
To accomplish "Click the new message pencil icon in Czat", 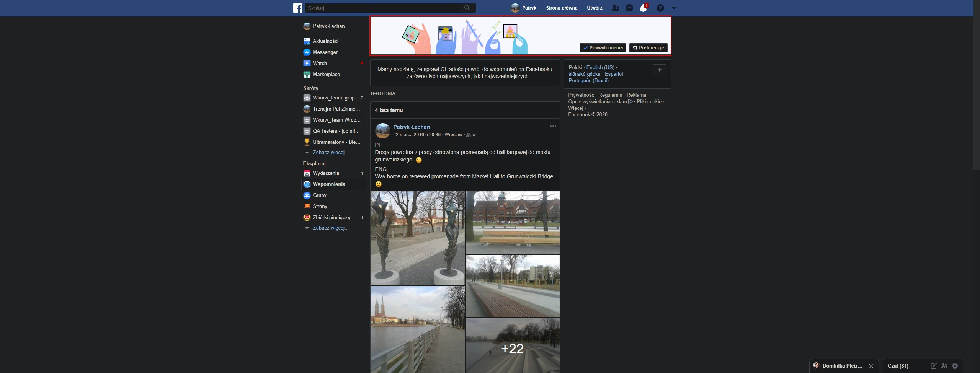I will (934, 366).
